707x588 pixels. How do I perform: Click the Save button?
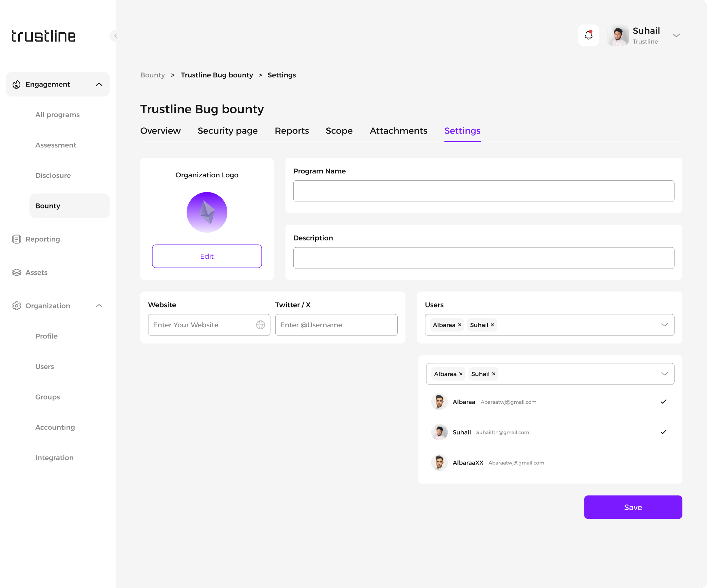coord(632,507)
